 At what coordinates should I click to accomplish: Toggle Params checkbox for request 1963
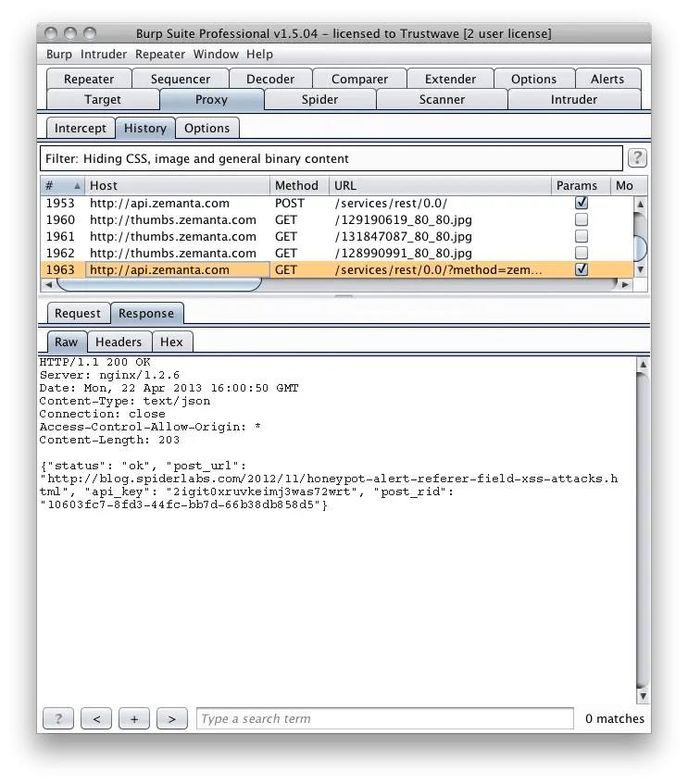582,270
